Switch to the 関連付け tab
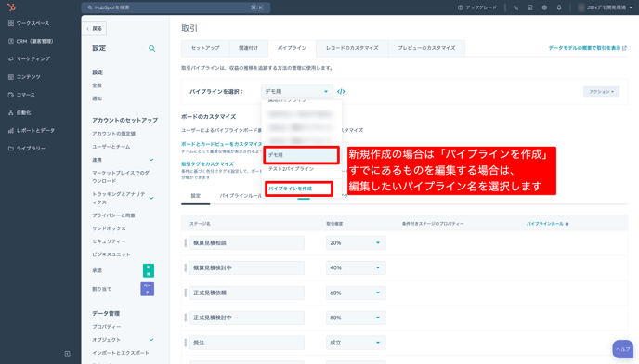Image resolution: width=639 pixels, height=364 pixels. coord(248,48)
